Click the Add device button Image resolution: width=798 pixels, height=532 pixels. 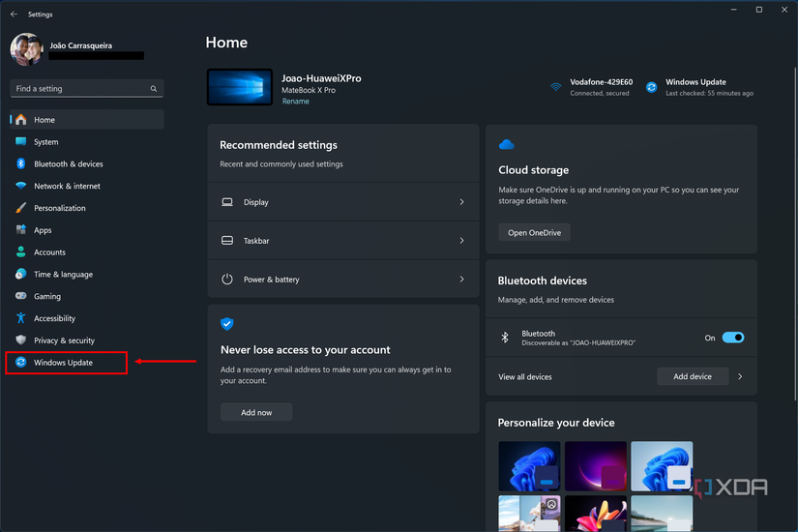pyautogui.click(x=693, y=376)
